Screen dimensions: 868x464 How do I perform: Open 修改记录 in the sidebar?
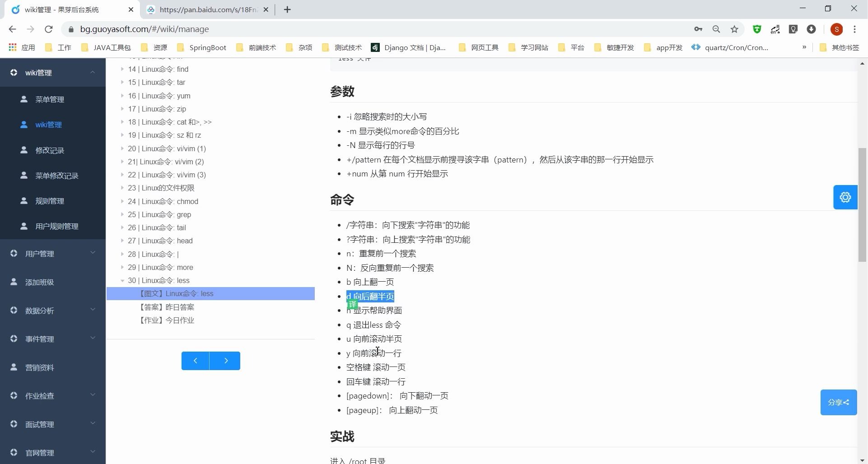53,150
